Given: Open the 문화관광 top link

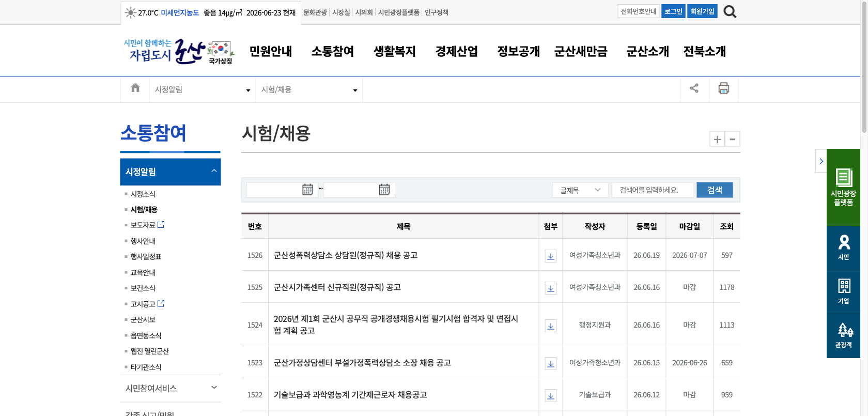Looking at the screenshot, I should coord(315,12).
